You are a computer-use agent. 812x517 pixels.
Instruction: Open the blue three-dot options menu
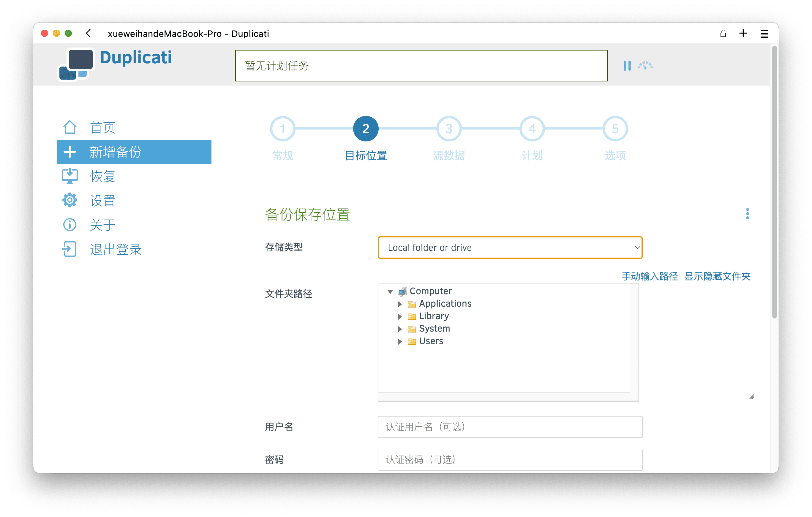(x=748, y=213)
